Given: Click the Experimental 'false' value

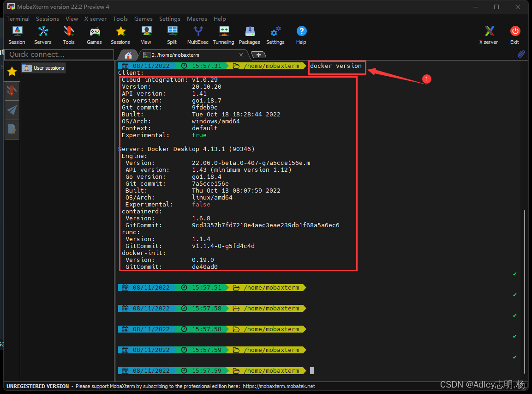Looking at the screenshot, I should pos(201,205).
